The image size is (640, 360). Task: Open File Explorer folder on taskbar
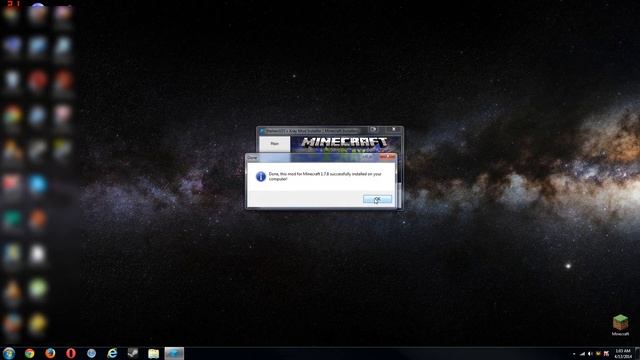click(153, 353)
